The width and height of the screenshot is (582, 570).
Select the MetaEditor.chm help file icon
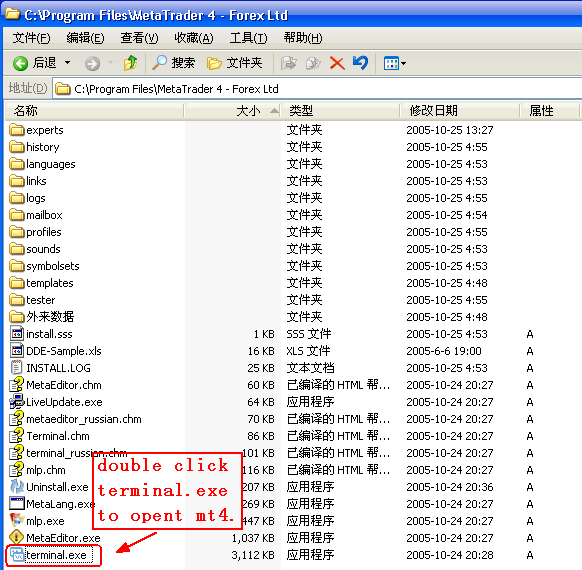[x=17, y=385]
